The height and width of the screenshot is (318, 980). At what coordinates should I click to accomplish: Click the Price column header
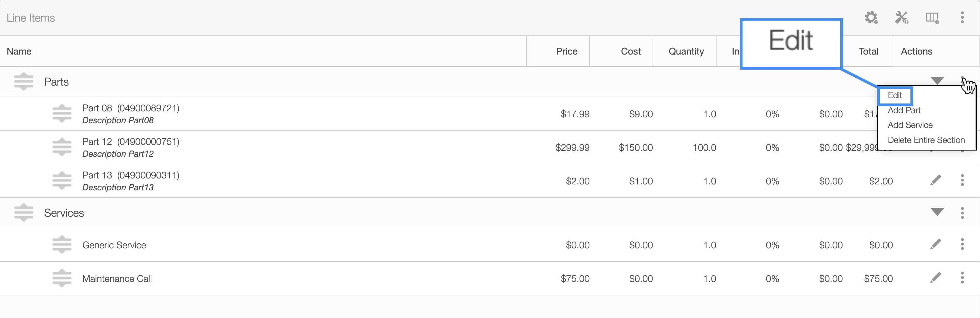566,51
